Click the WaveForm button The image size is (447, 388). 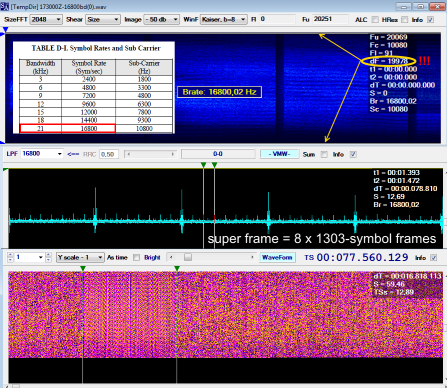(x=277, y=257)
